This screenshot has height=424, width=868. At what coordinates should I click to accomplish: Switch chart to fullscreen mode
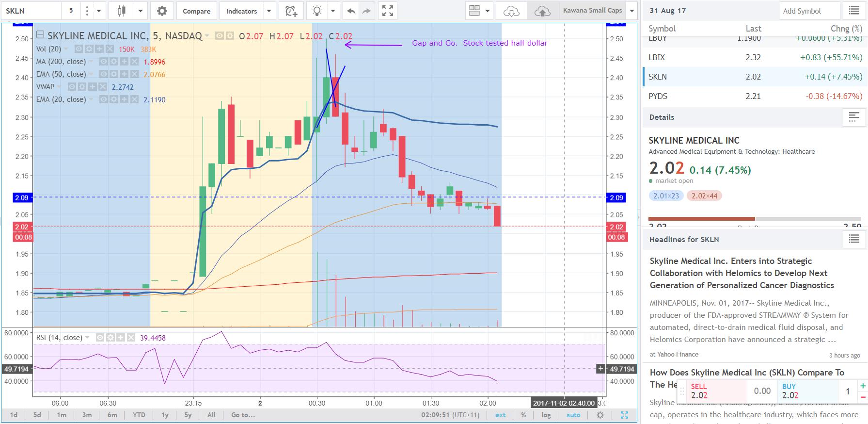pyautogui.click(x=387, y=11)
